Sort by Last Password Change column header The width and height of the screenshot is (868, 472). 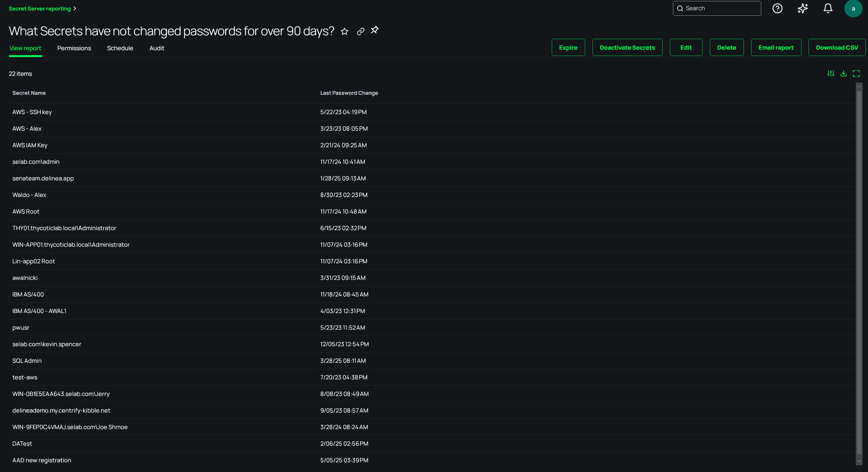pyautogui.click(x=349, y=93)
